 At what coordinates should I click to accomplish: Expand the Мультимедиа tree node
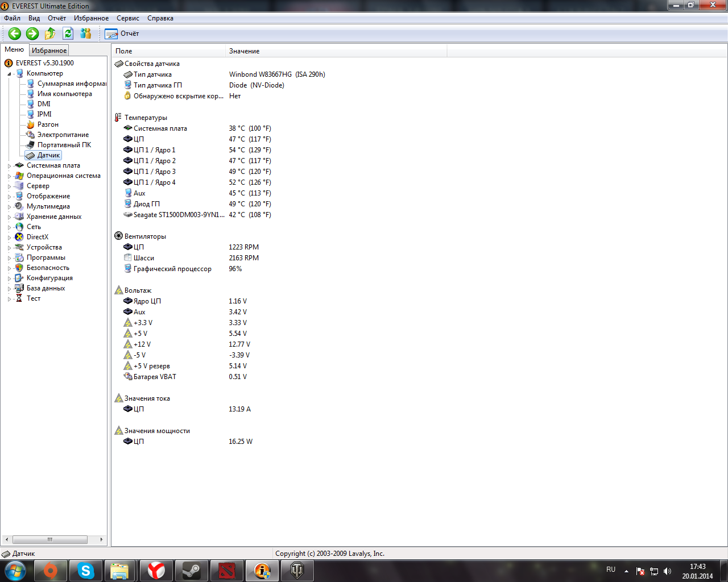[10, 206]
